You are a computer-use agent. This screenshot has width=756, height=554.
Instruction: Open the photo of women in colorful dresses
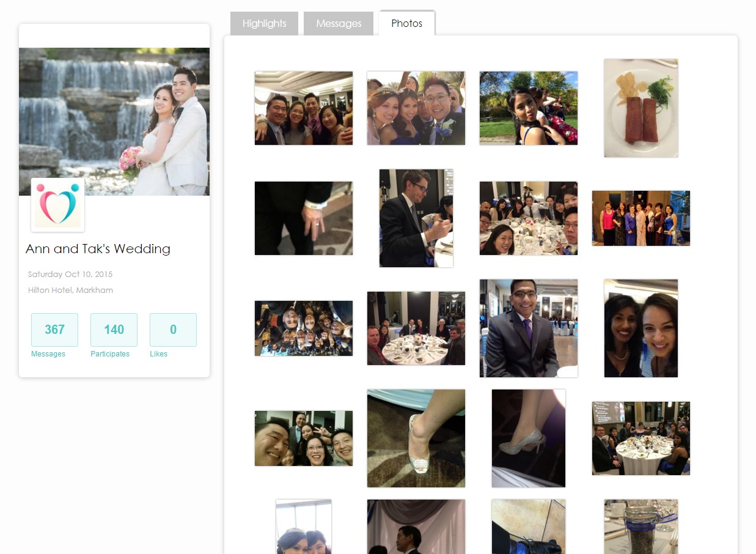pyautogui.click(x=641, y=218)
